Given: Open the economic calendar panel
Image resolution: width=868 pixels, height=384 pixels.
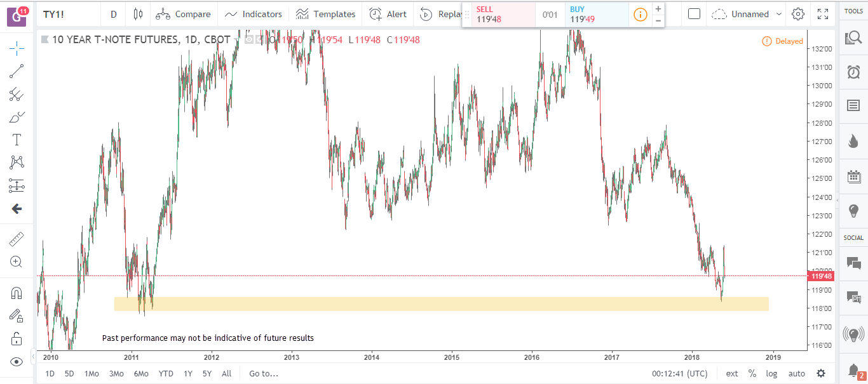Looking at the screenshot, I should tap(853, 177).
